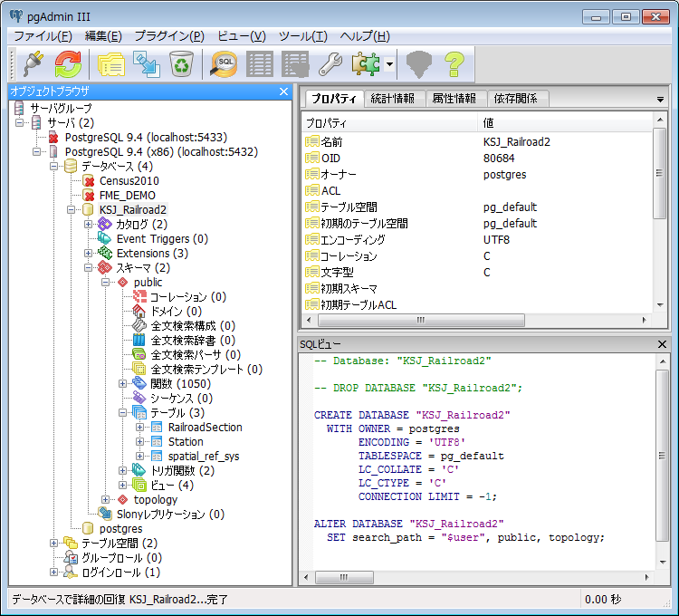Image resolution: width=679 pixels, height=616 pixels.
Task: Select 全文検索パーサ (0) node
Action: (196, 355)
